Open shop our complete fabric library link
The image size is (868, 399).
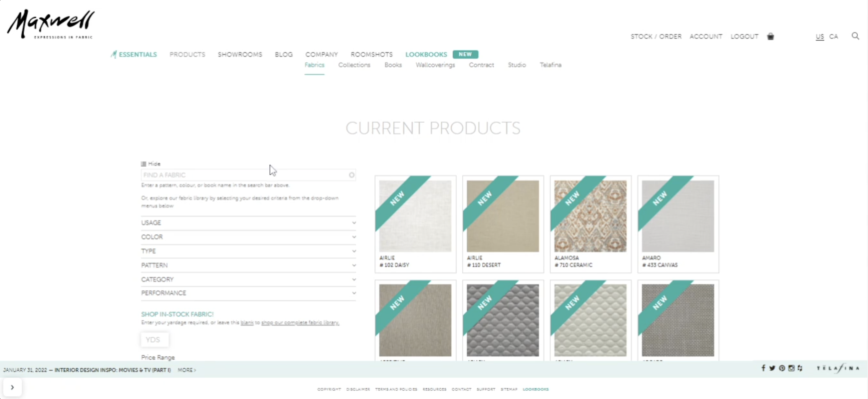300,322
